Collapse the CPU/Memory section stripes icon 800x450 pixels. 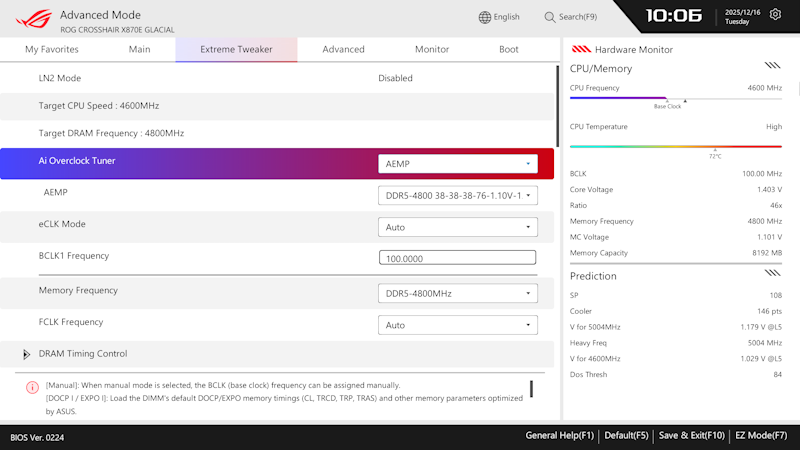772,66
